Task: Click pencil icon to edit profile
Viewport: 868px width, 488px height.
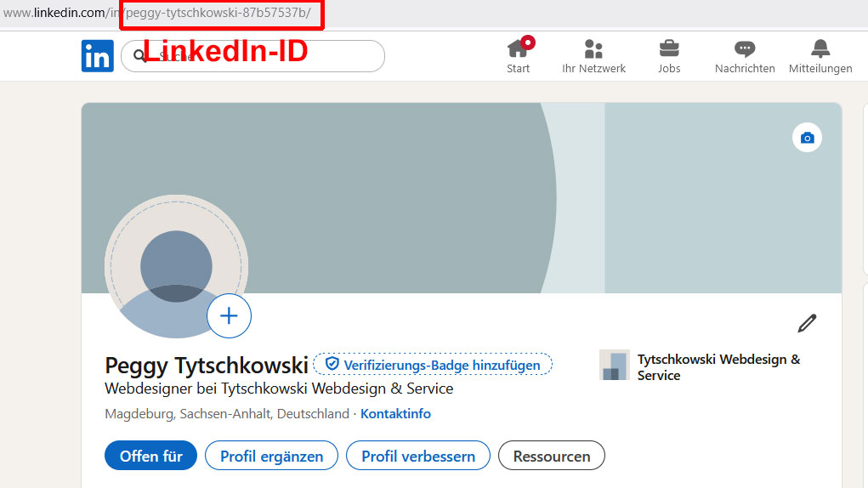Action: [807, 323]
